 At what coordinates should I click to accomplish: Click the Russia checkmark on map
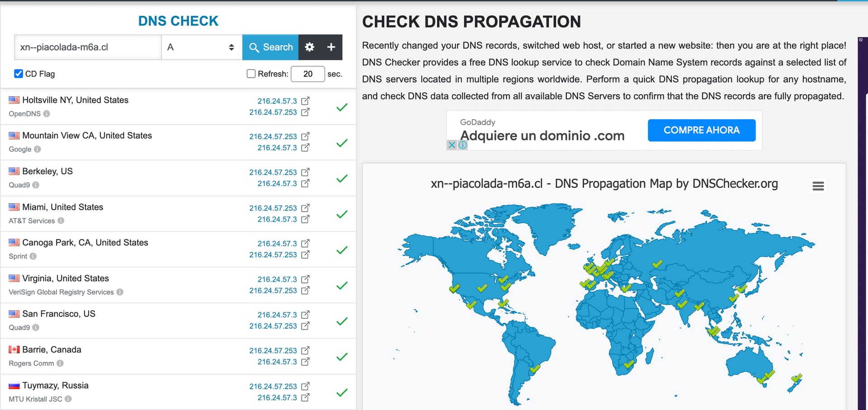(657, 264)
